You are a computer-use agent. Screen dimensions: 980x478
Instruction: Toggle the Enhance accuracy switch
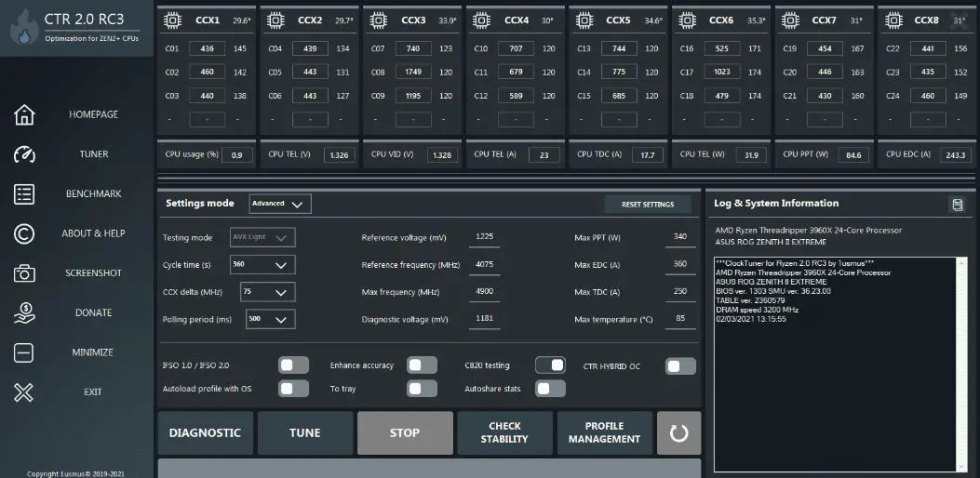422,365
